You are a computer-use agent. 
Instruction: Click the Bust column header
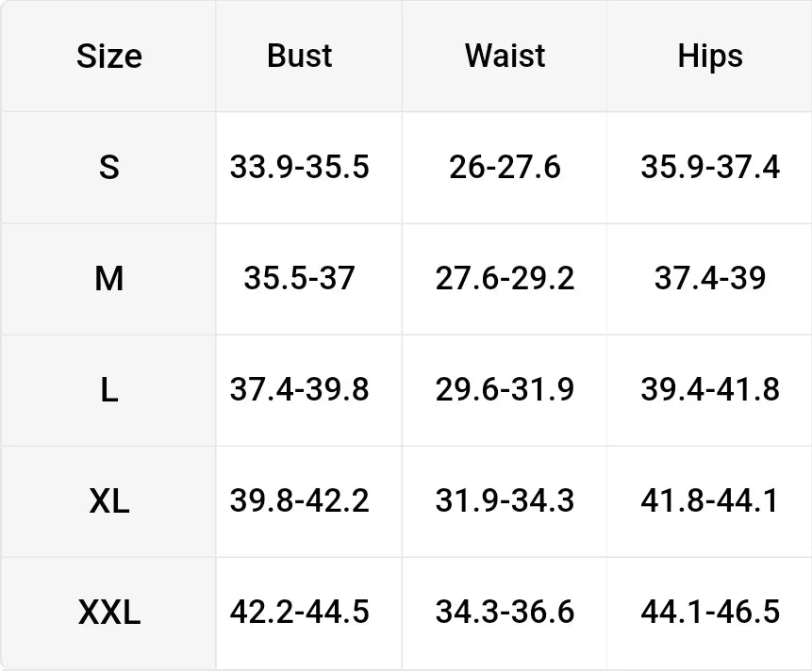pos(299,56)
